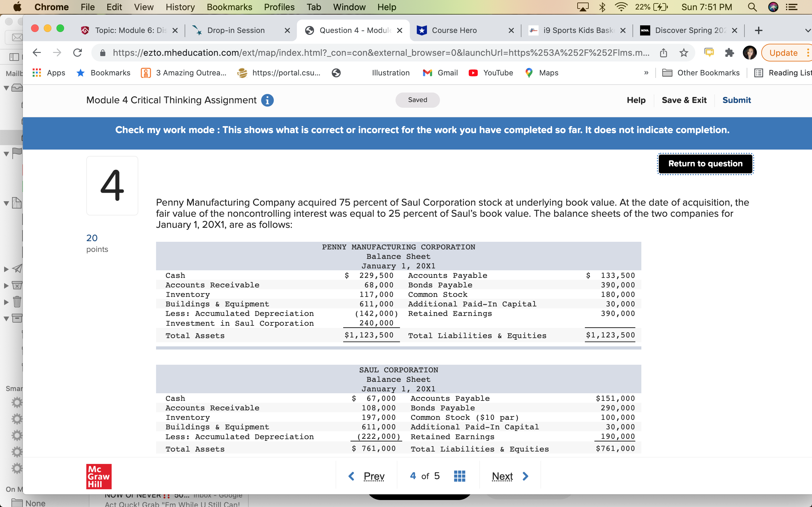Viewport: 812px width, 507px height.
Task: Open Gmail from the bookmarks bar
Action: click(440, 73)
